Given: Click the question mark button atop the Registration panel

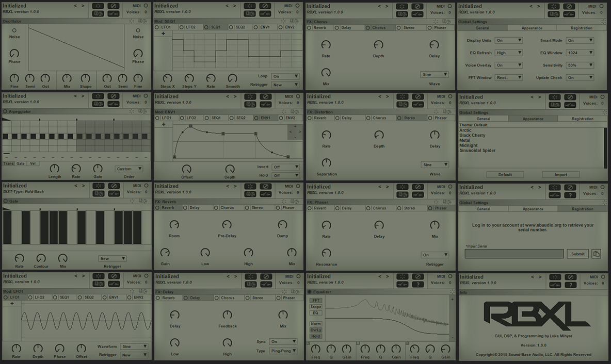Looking at the screenshot, I should click(x=570, y=195).
